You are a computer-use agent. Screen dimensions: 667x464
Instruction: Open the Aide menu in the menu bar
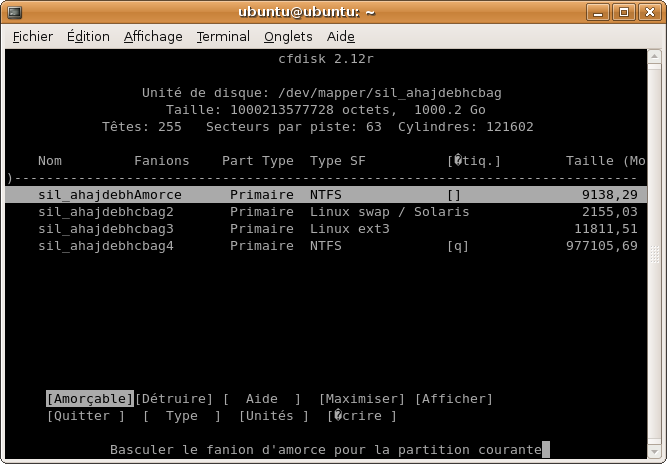tap(341, 36)
